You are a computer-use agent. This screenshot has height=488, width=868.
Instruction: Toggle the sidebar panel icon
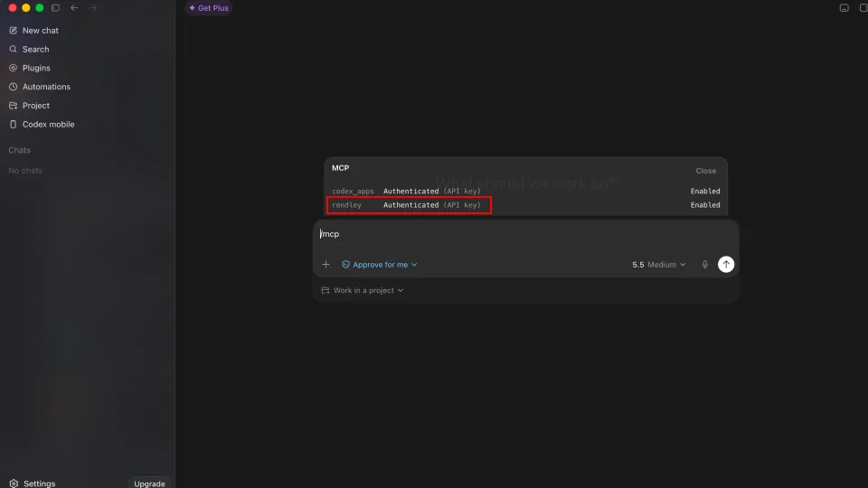point(55,8)
